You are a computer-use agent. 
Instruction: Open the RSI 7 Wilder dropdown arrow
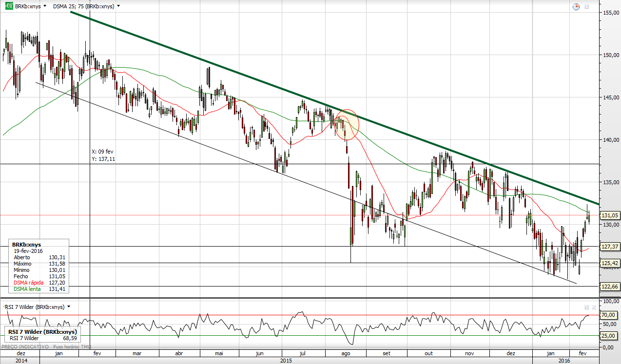click(x=69, y=307)
